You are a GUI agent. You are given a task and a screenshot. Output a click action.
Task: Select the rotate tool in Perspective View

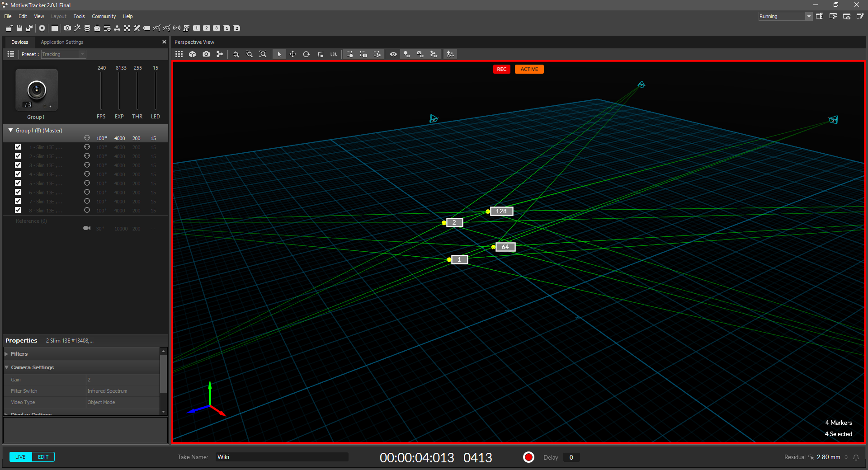click(306, 54)
